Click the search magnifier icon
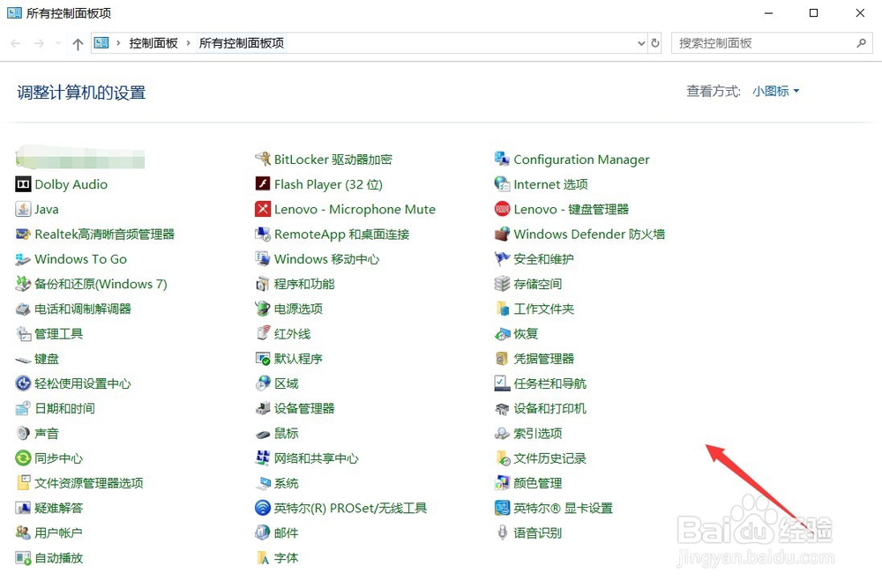The height and width of the screenshot is (588, 882). (x=861, y=43)
